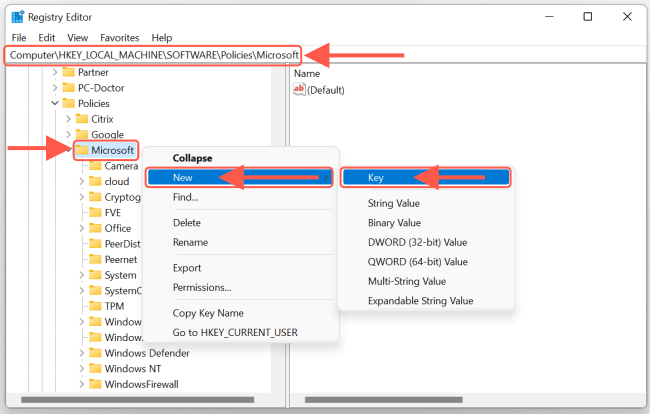Image resolution: width=650 pixels, height=414 pixels.
Task: Select the Windows Defender folder icon
Action: click(x=96, y=353)
